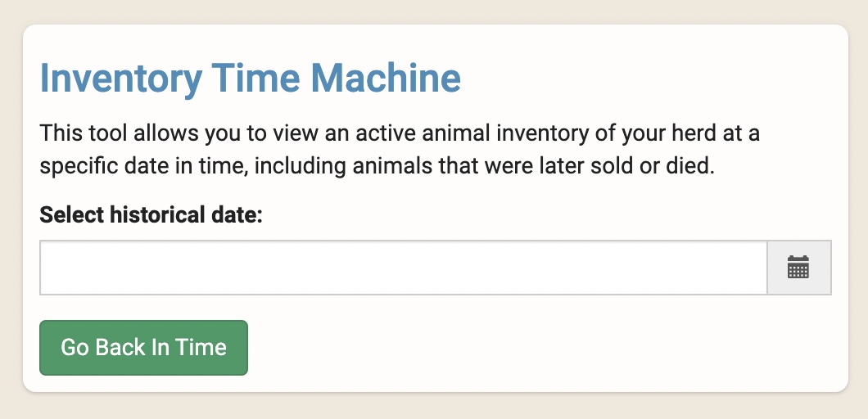Screen dimensions: 868x419
Task: Click the historical date input field
Action: coord(403,267)
